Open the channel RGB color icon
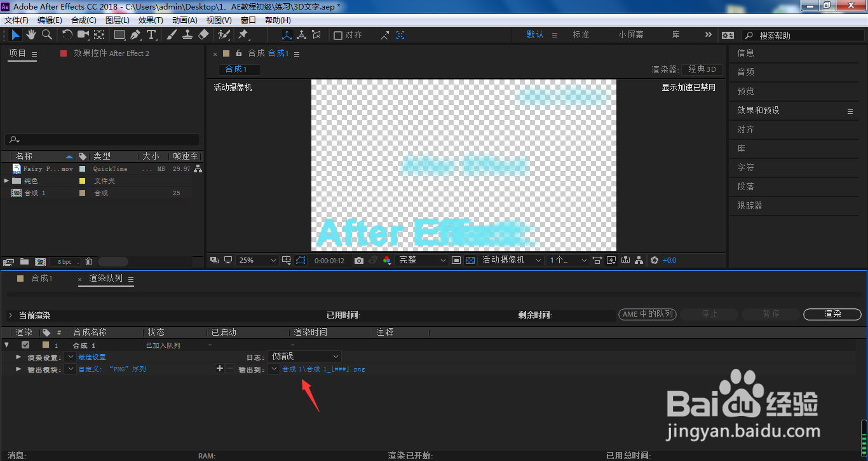Screen dimensions: 868x461 pos(387,260)
